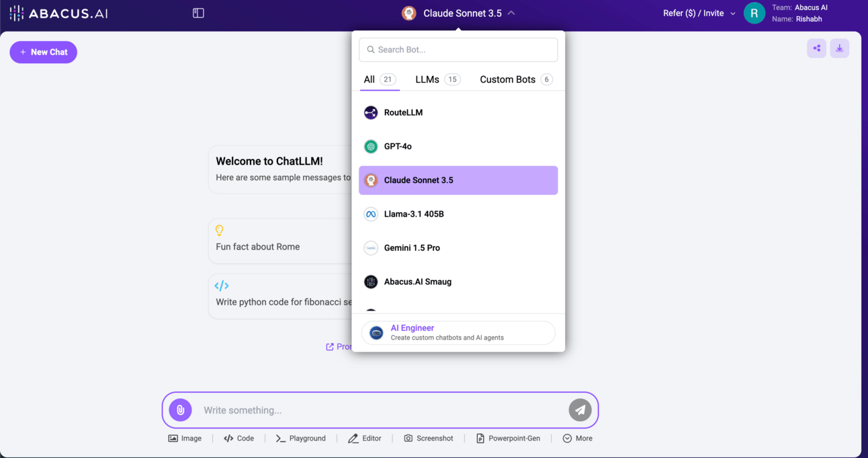The height and width of the screenshot is (458, 868).
Task: Click the paperclip attachment button
Action: 180,410
